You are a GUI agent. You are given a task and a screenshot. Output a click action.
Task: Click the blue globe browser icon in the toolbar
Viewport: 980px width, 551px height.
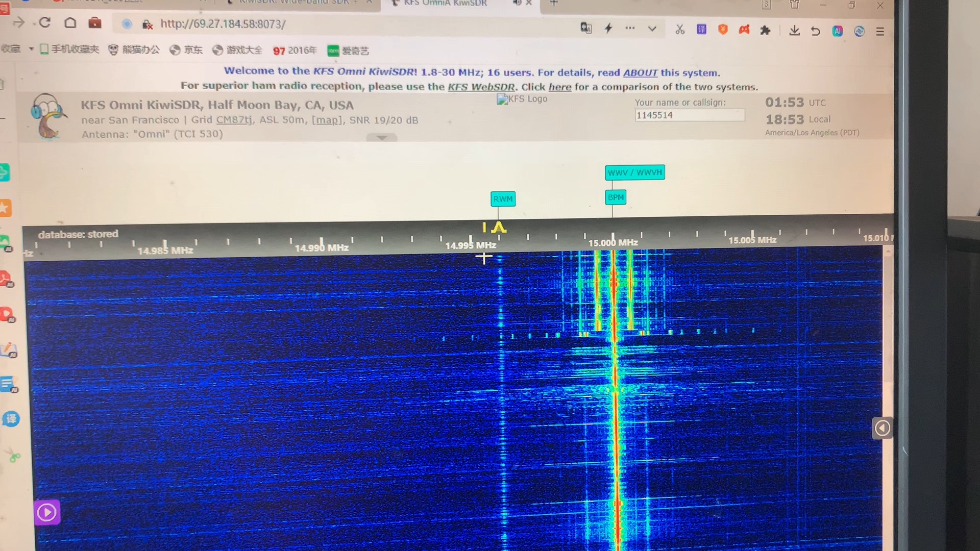(859, 32)
